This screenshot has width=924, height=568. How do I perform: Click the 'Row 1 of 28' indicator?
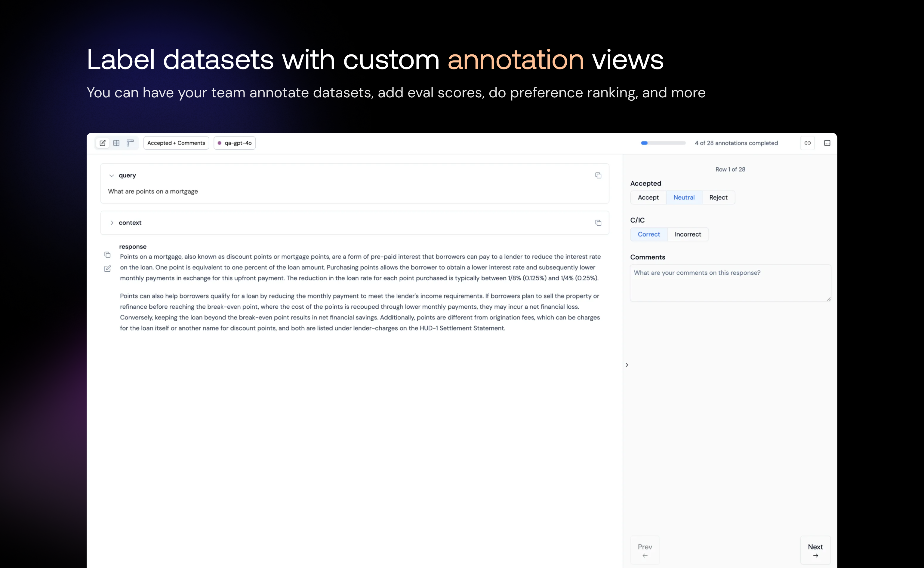coord(730,169)
